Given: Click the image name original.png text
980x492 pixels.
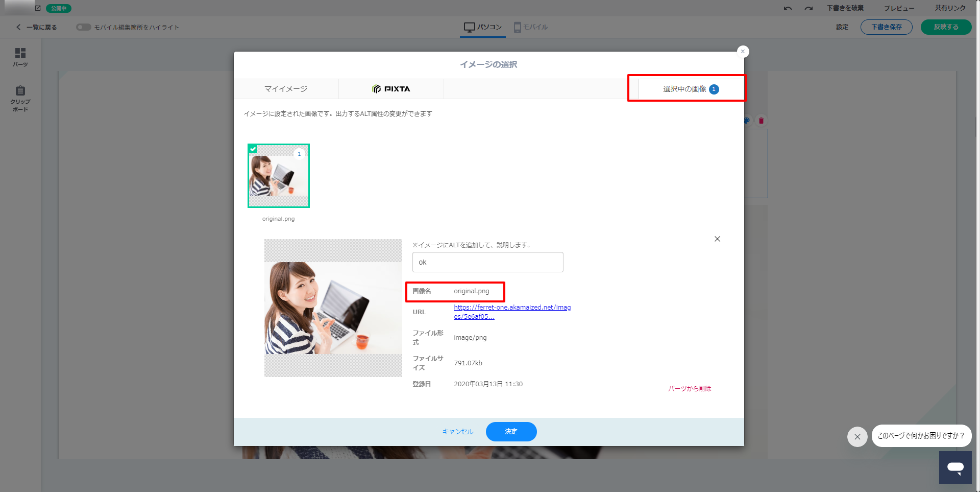Looking at the screenshot, I should click(472, 291).
